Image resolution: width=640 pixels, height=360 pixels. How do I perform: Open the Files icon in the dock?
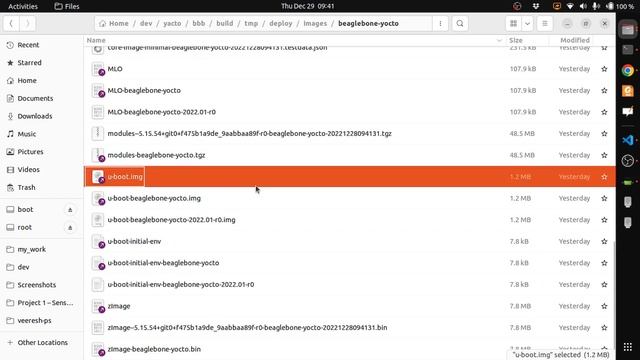click(x=628, y=29)
